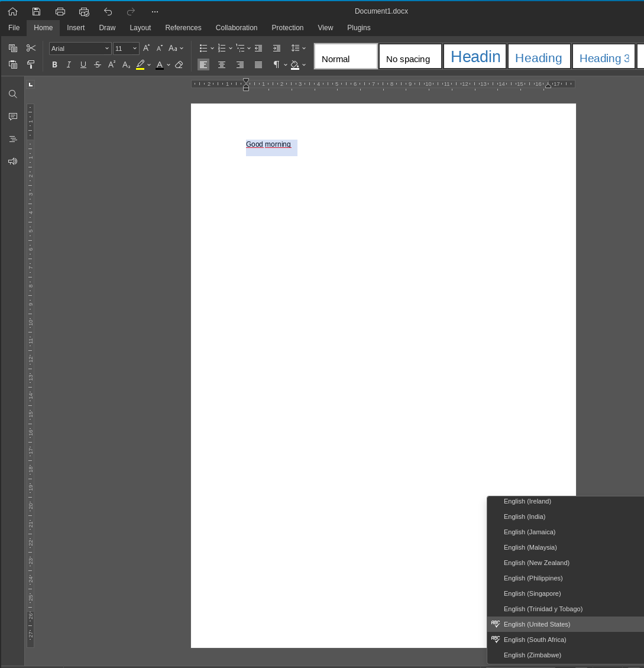Go to the Home start page icon
The width and height of the screenshot is (644, 668).
click(13, 11)
